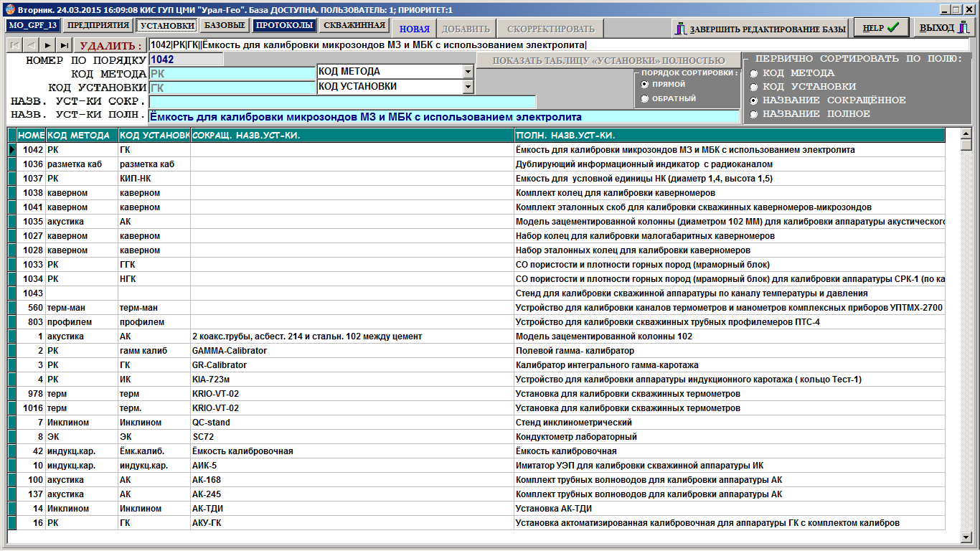Select ОБРАТНЫЙ sort order
The width and height of the screenshot is (980, 551).
pos(645,99)
